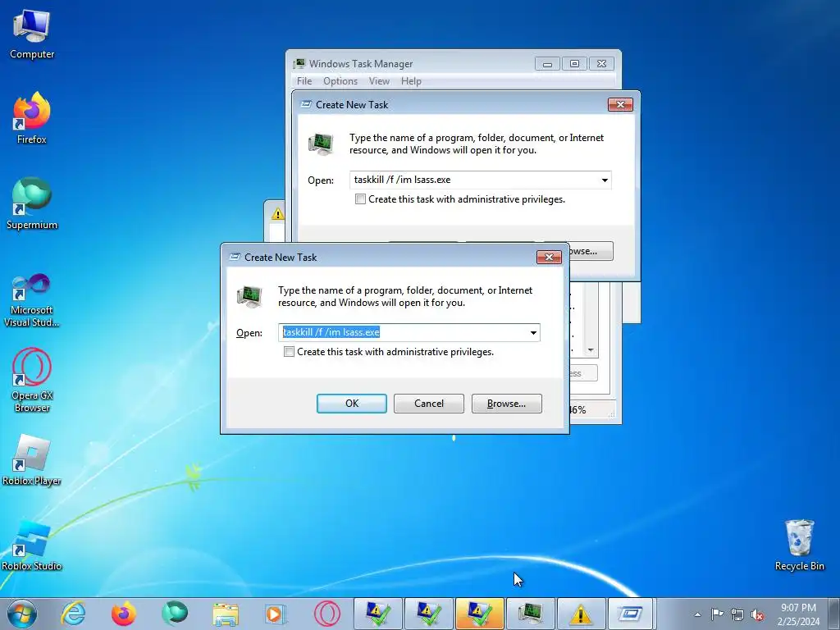
Task: Open the File menu in Task Manager
Action: [x=304, y=81]
